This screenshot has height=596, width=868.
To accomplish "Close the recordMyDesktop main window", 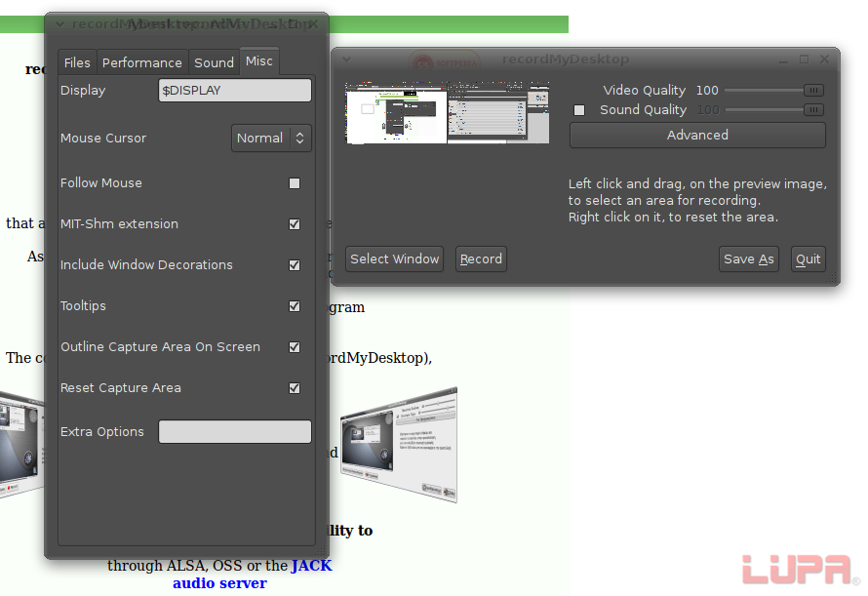I will coord(824,60).
